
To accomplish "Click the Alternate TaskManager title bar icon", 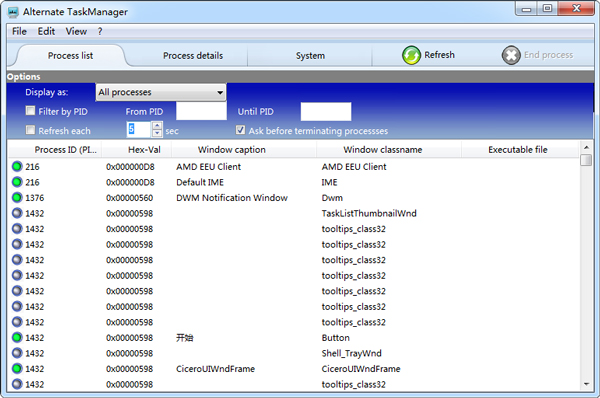I will 13,12.
